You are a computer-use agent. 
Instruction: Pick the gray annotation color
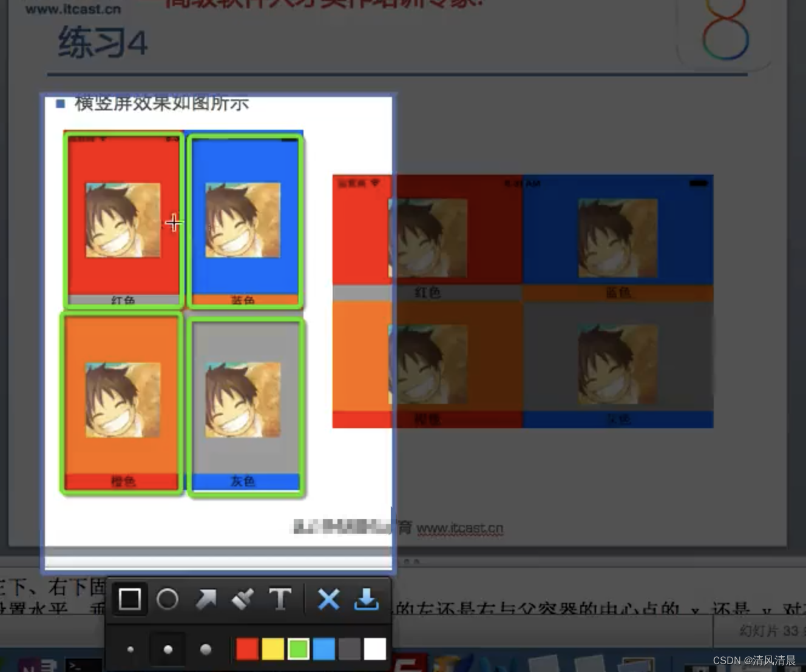[349, 648]
